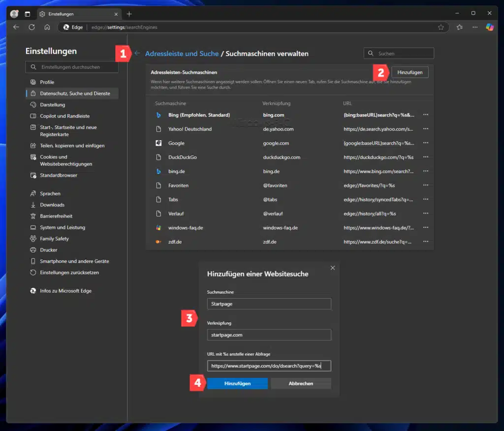
Task: Open Downloads settings
Action: click(72, 205)
